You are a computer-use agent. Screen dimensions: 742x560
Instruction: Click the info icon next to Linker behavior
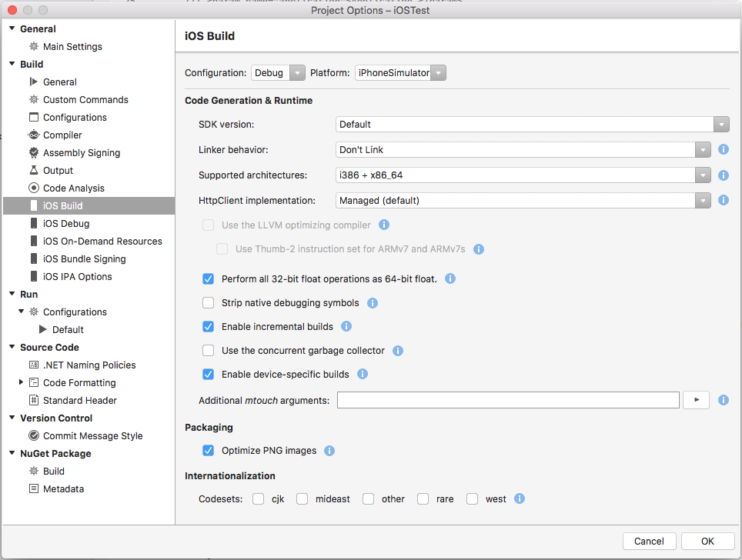pyautogui.click(x=723, y=149)
